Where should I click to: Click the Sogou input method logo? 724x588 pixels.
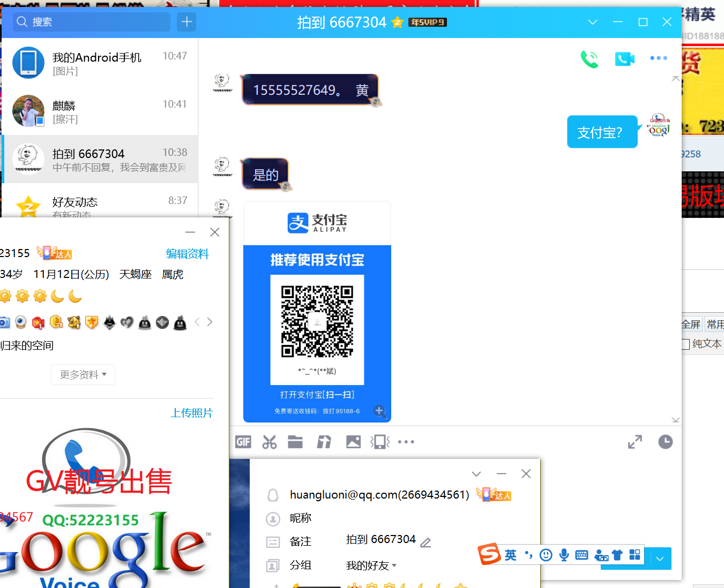(490, 554)
